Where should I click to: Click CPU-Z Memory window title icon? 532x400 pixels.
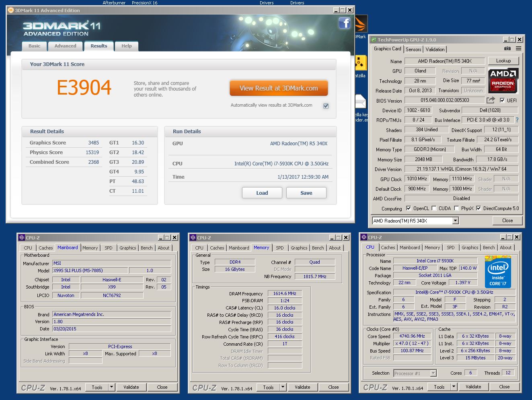193,238
